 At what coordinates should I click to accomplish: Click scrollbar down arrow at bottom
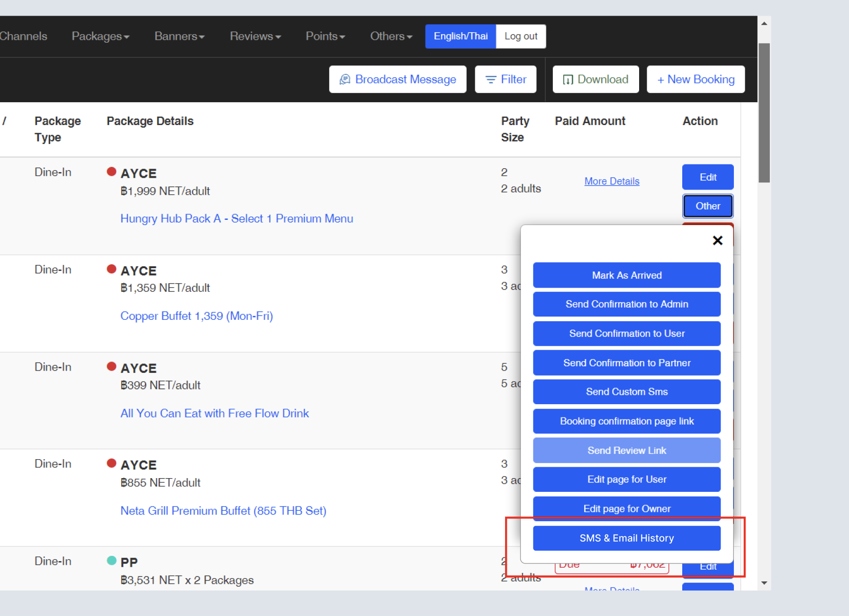click(x=764, y=583)
